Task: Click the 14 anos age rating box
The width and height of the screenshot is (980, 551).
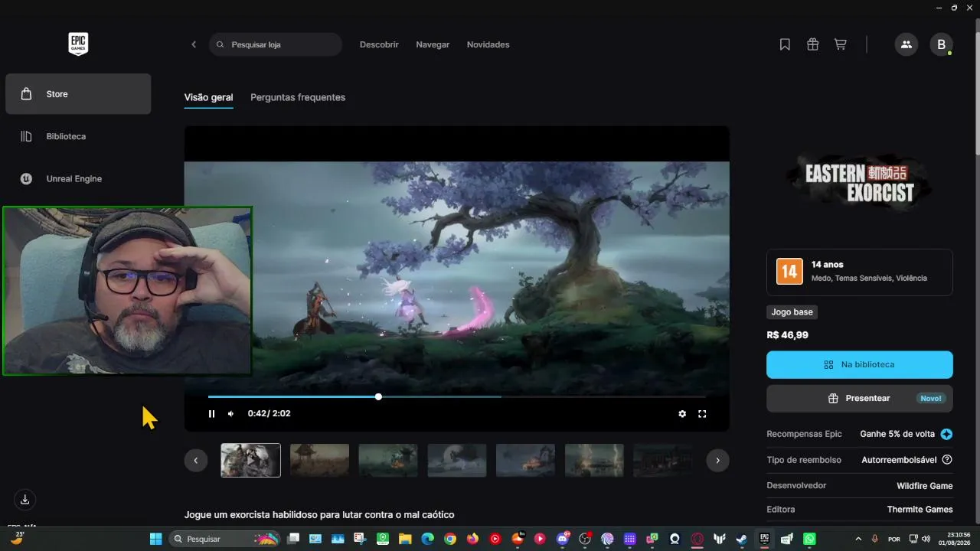Action: [860, 272]
